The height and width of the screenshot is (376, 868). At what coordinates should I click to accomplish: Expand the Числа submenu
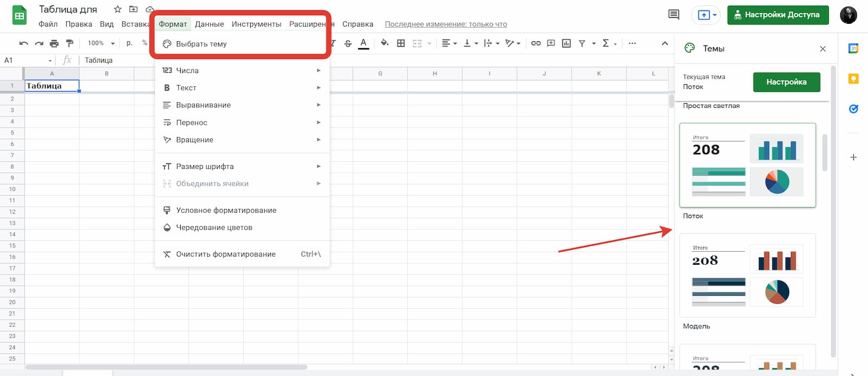click(x=242, y=71)
